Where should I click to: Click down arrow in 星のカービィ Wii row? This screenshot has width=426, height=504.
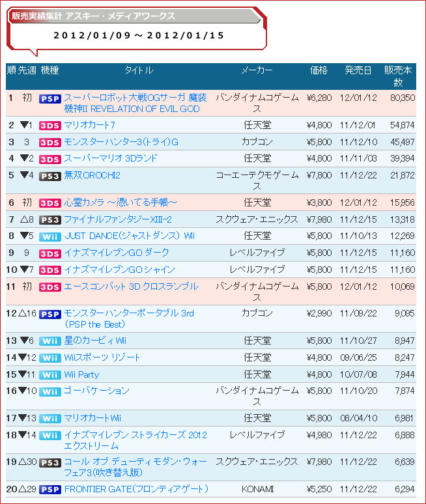coord(24,340)
